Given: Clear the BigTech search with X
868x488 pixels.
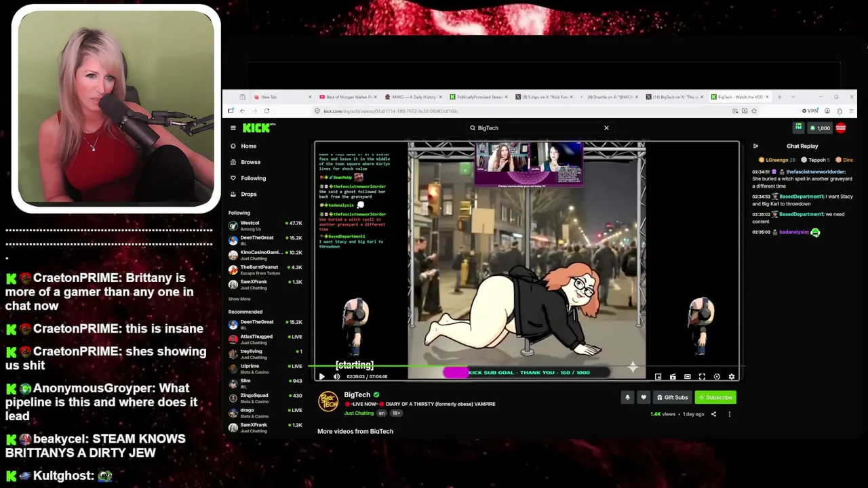Looking at the screenshot, I should (x=606, y=128).
